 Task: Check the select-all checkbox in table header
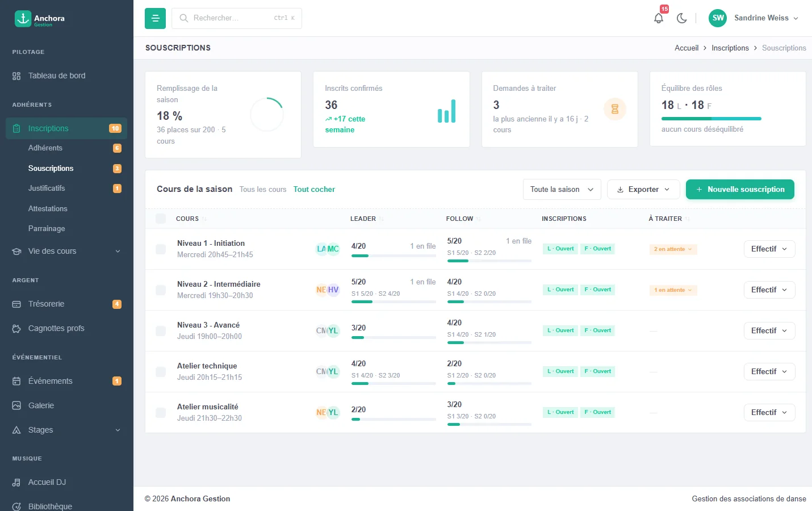tap(161, 219)
